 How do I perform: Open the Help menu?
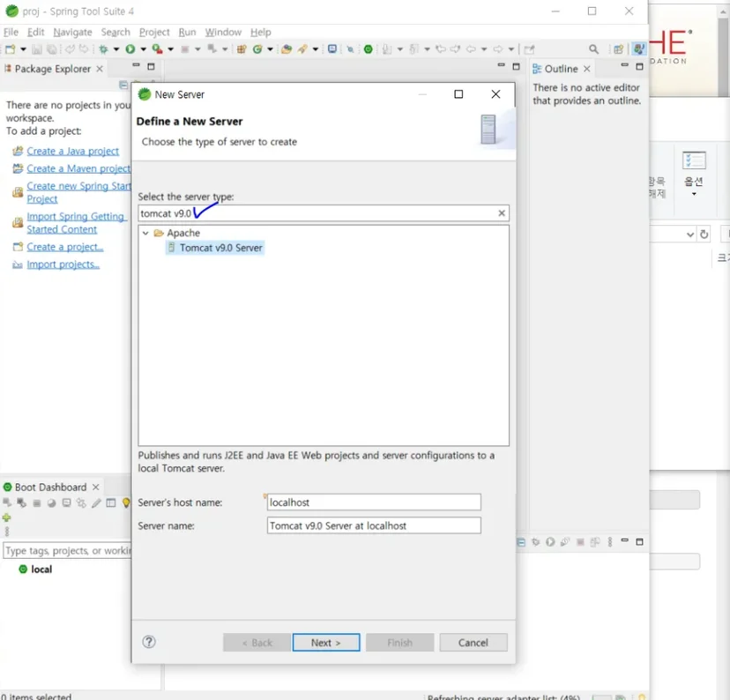[x=260, y=32]
